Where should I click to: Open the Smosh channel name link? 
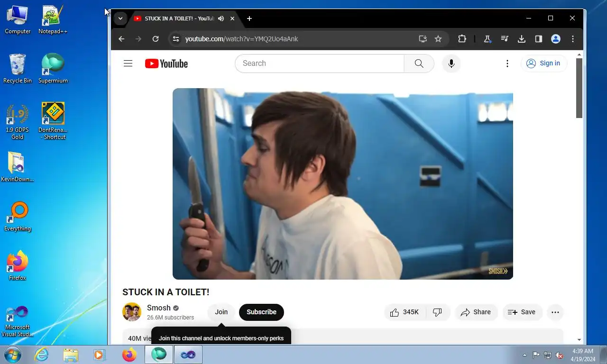[158, 308]
